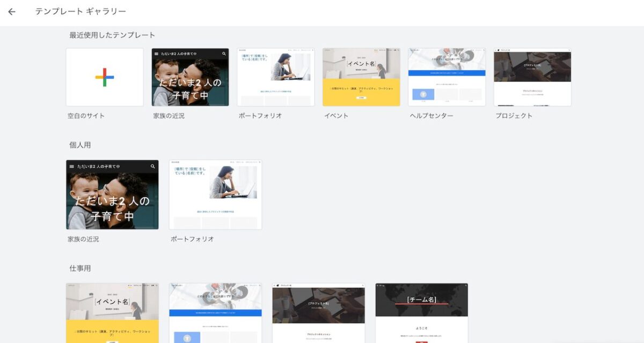644x343 pixels.
Task: Select プロジェクト thumbnail in recently used row
Action: (x=532, y=77)
